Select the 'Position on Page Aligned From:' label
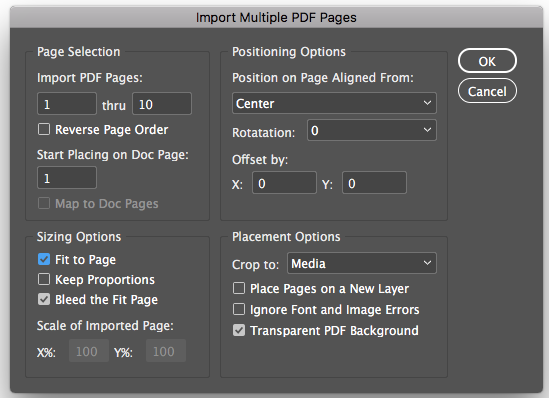 pos(322,78)
